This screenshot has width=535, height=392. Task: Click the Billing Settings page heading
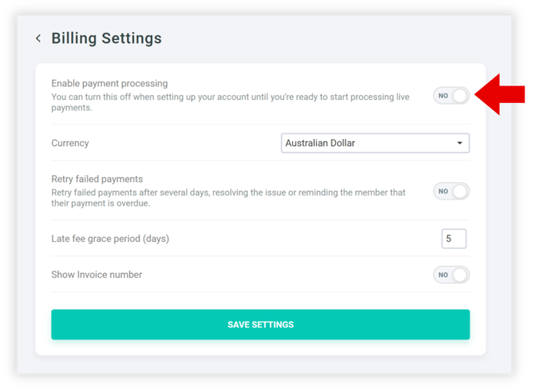click(106, 38)
